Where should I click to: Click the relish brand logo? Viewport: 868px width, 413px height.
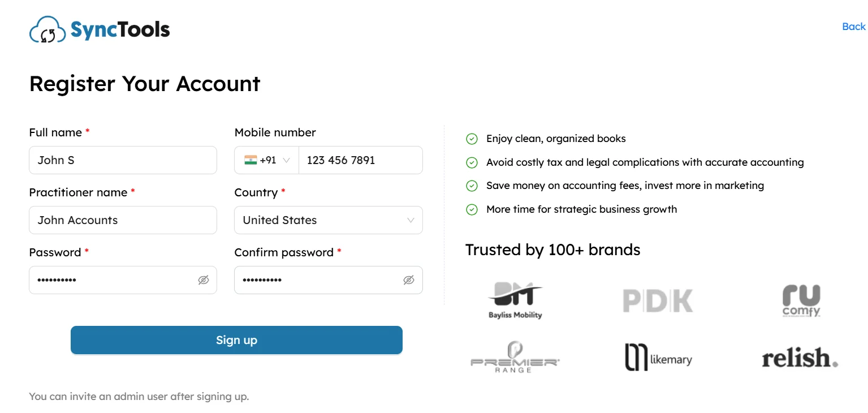(x=800, y=358)
